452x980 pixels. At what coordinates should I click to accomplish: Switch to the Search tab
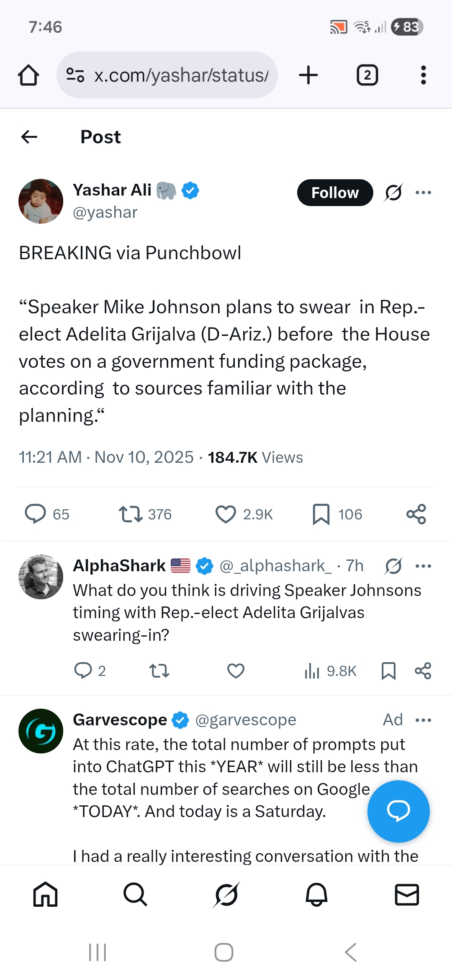coord(135,895)
